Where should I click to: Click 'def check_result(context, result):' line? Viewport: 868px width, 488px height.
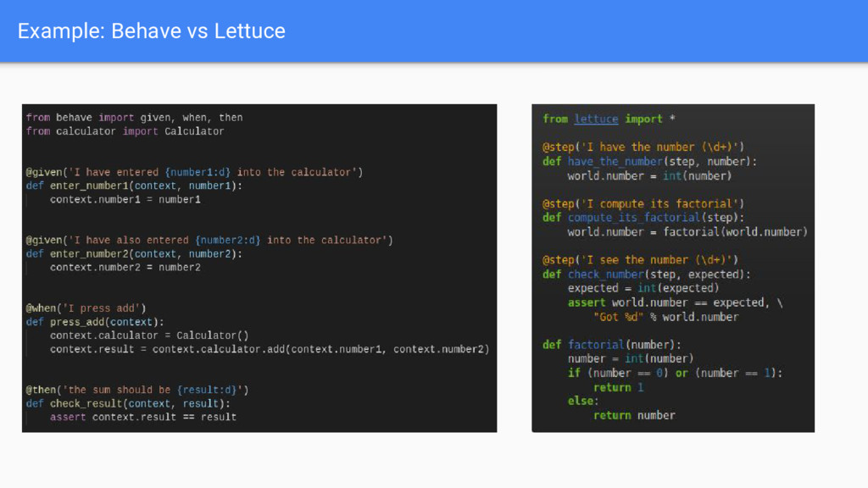[129, 404]
